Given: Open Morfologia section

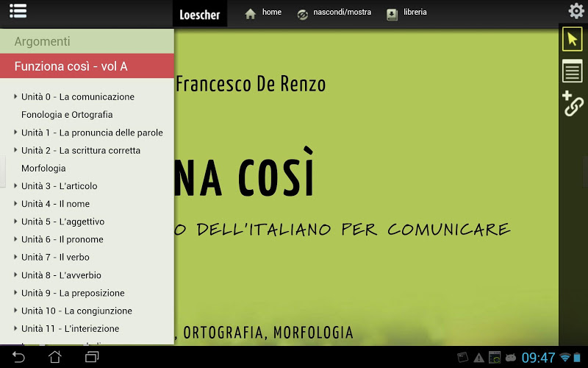Looking at the screenshot, I should (x=43, y=169).
